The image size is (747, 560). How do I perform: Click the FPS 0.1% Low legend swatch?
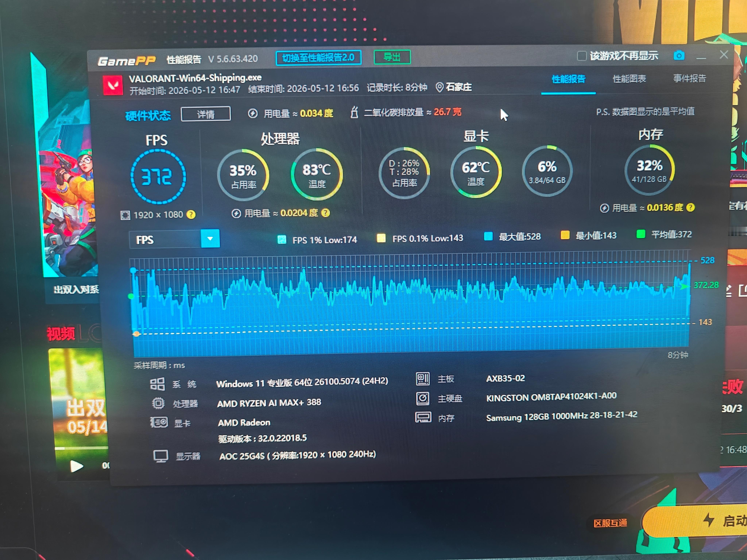[381, 238]
